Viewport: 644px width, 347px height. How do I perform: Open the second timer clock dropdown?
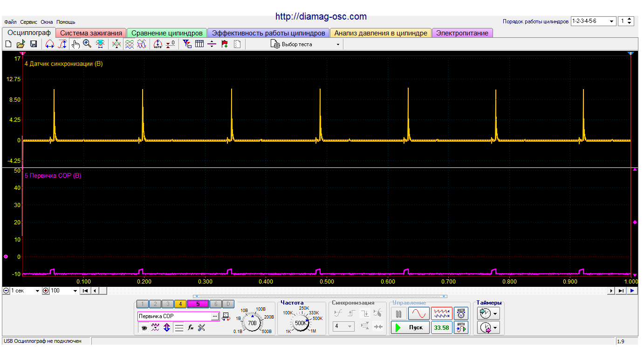pos(488,328)
